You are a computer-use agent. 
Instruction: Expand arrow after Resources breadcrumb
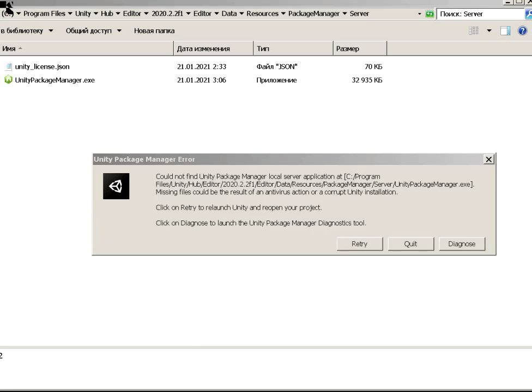tap(283, 14)
